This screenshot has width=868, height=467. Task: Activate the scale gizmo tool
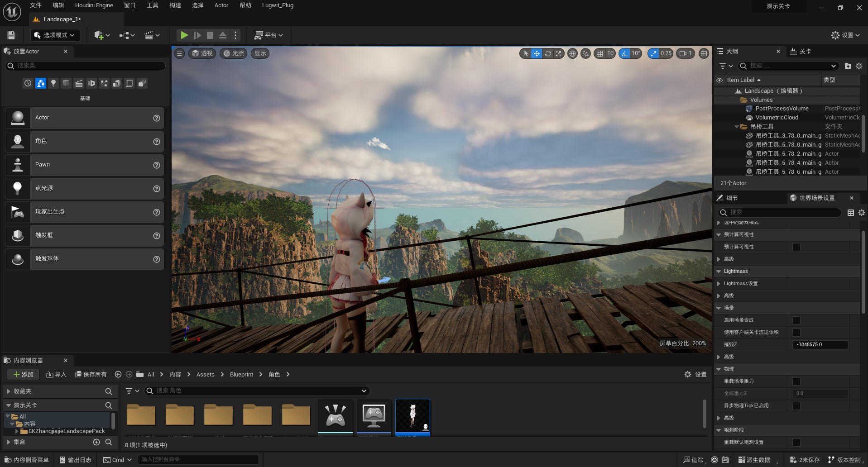coord(559,53)
